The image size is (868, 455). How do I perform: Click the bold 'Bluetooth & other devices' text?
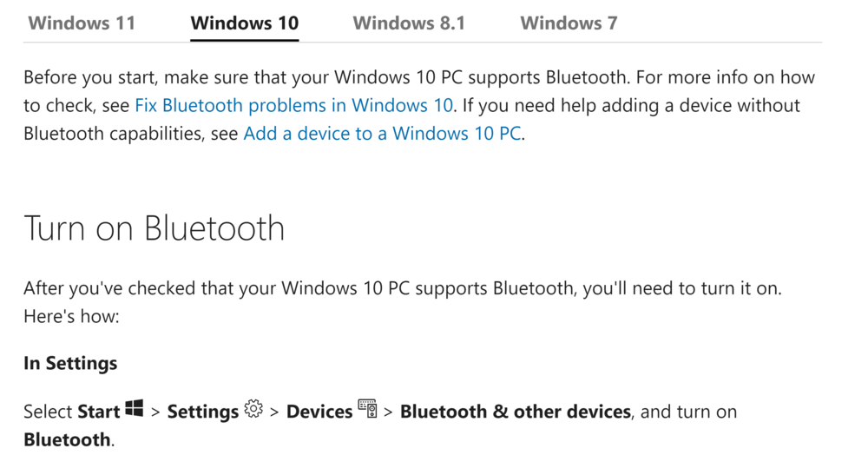click(x=515, y=412)
